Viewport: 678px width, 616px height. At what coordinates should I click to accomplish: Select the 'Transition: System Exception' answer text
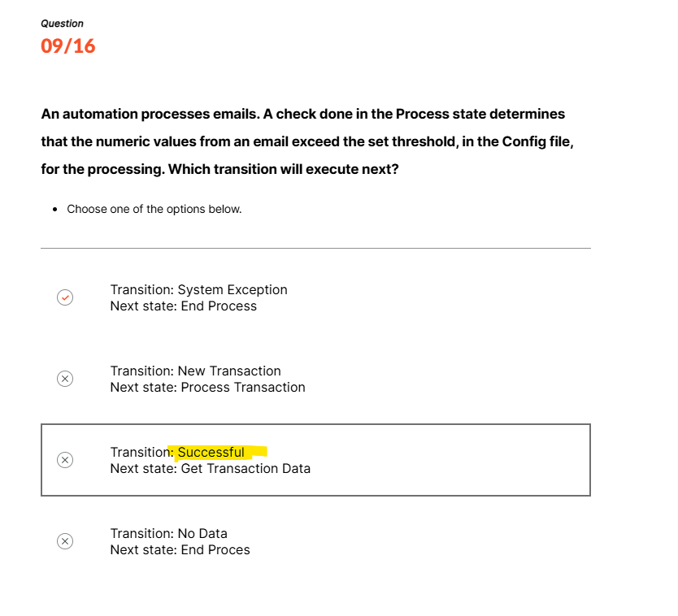[x=198, y=289]
